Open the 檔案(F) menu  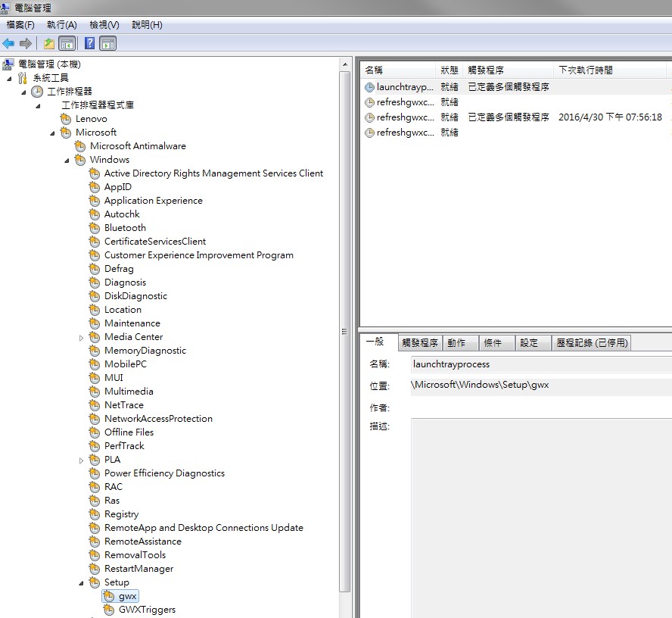point(20,25)
